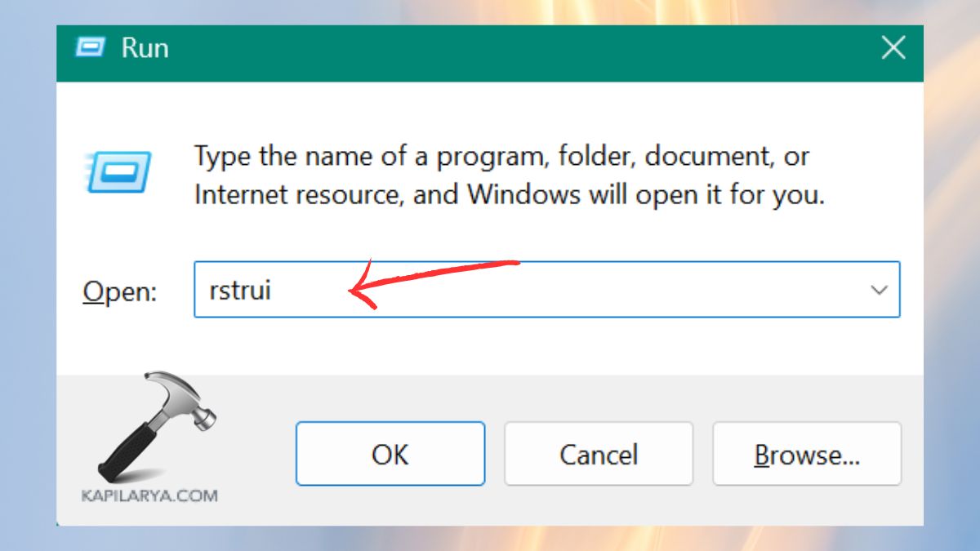The width and height of the screenshot is (980, 551).
Task: Click the typed "rstrui" text
Action: pyautogui.click(x=240, y=291)
